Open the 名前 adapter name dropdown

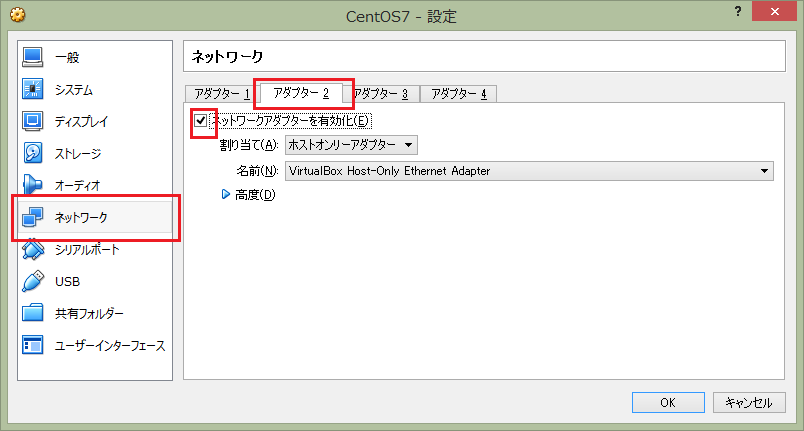tap(529, 171)
